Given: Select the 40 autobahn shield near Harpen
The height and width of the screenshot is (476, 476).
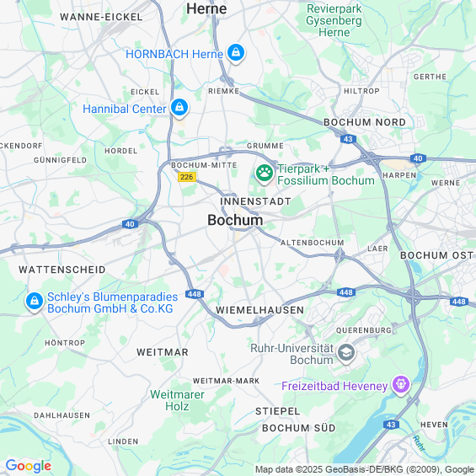Looking at the screenshot, I should pos(418,158).
